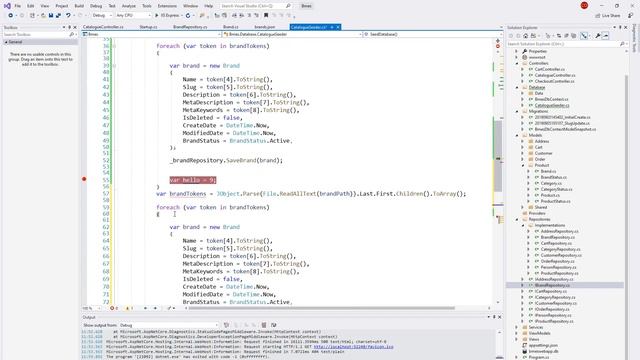Click the Save toolbar icon
The height and width of the screenshot is (360, 640).
[51, 16]
